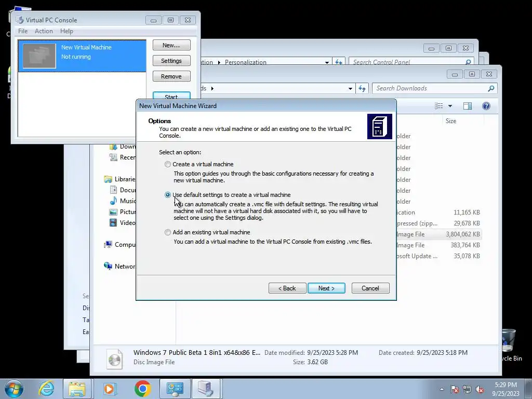This screenshot has height=399, width=532.
Task: Select the 3,804,062 KB Image File row
Action: point(438,234)
